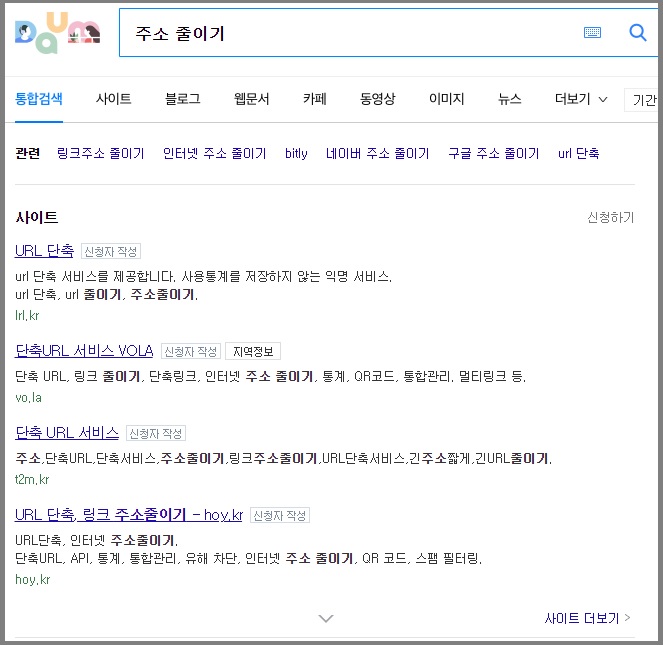Open the hoy.kr result title

click(x=129, y=515)
